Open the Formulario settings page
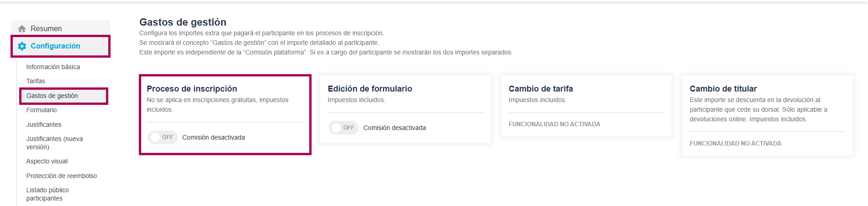Screen dimensions: 868x206 pyautogui.click(x=42, y=110)
